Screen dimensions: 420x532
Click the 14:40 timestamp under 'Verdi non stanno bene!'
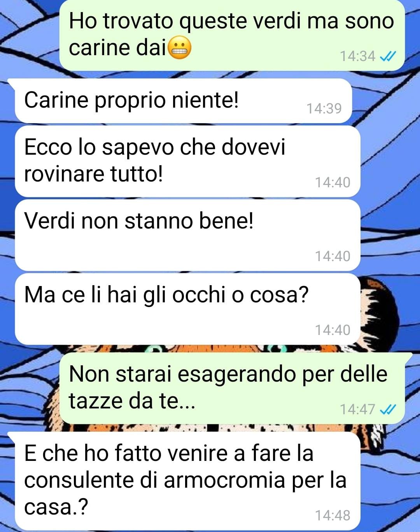332,256
